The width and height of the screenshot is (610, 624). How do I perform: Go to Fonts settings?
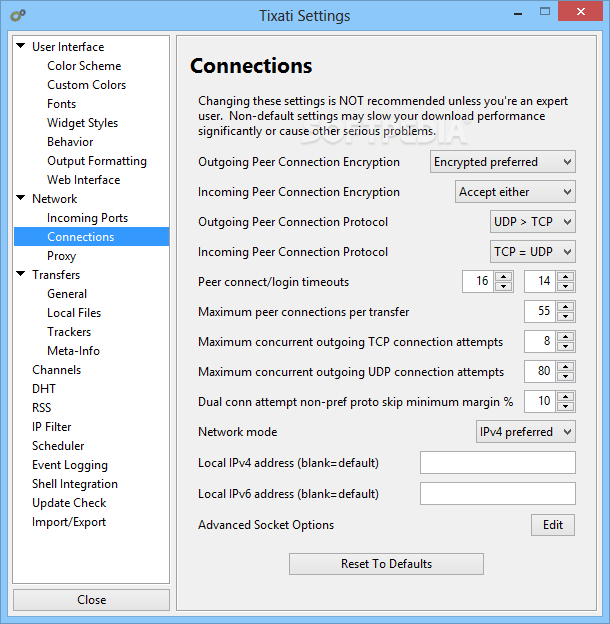61,104
